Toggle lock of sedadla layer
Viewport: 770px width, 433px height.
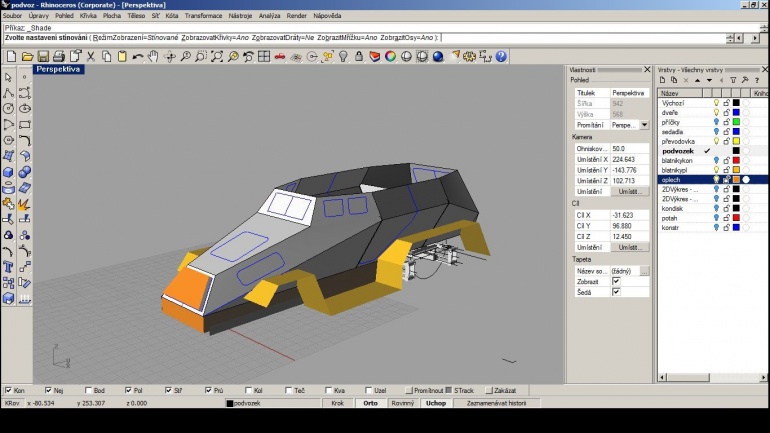pyautogui.click(x=726, y=132)
